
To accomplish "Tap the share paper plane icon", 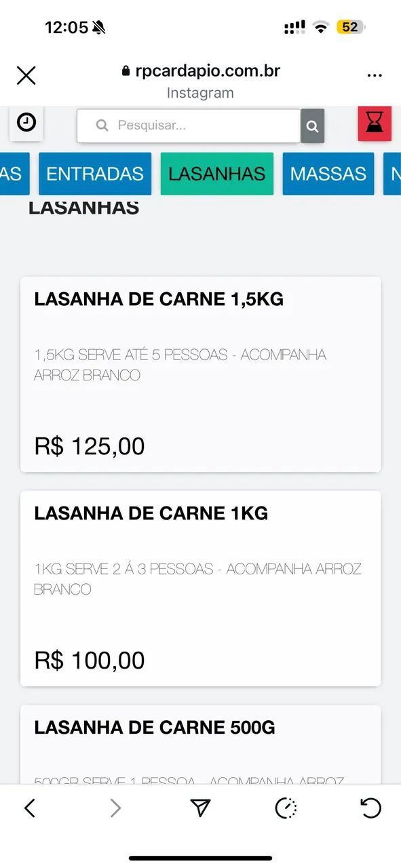I will 200,808.
